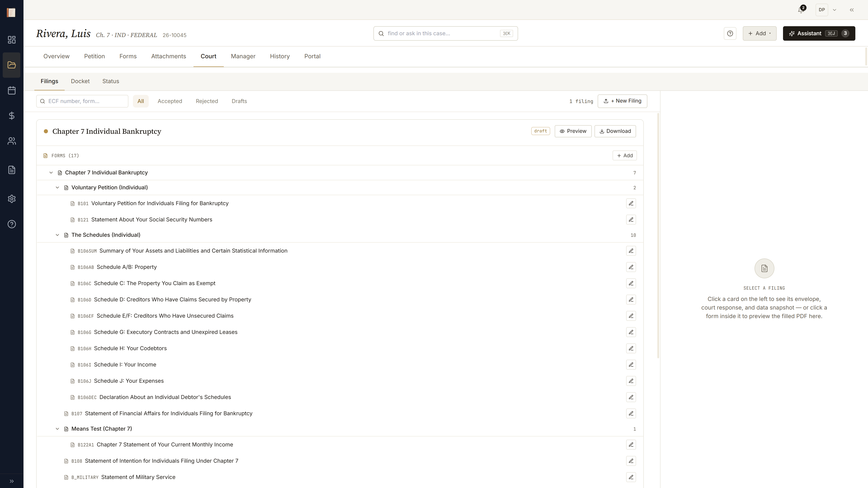Add a form to FORMS (17)
868x488 pixels.
[x=624, y=156]
